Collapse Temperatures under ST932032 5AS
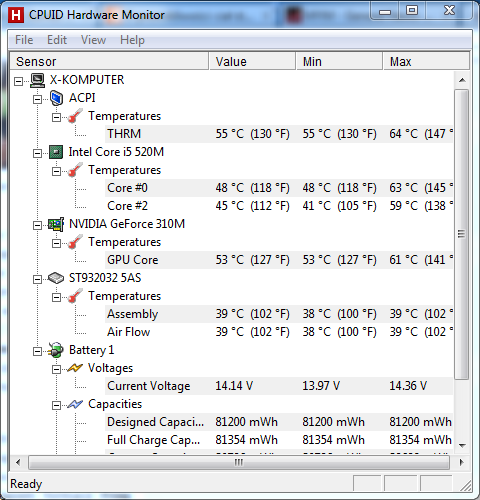Viewport: 480px width, 500px height. [x=57, y=297]
